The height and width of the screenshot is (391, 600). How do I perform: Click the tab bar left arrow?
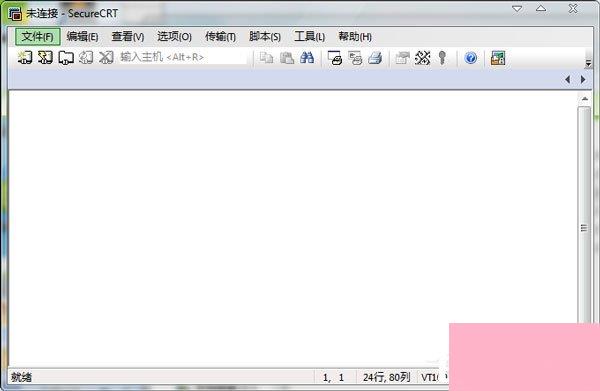pyautogui.click(x=567, y=79)
